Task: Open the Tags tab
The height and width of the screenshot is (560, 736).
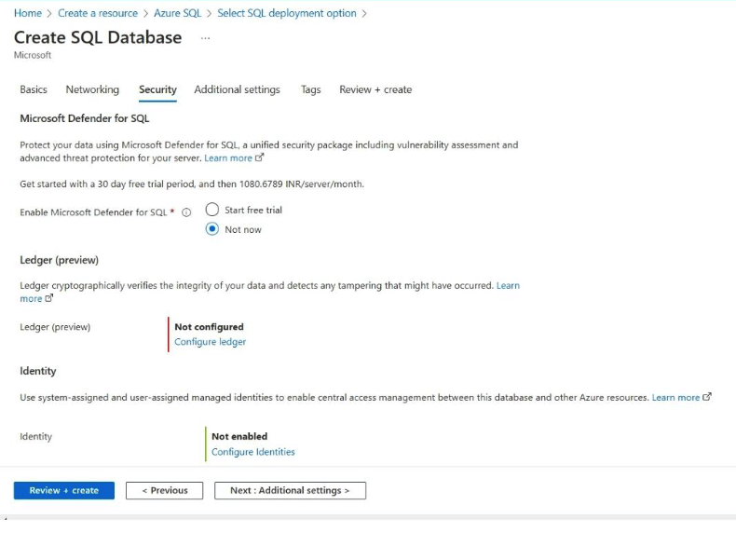Action: coord(311,89)
